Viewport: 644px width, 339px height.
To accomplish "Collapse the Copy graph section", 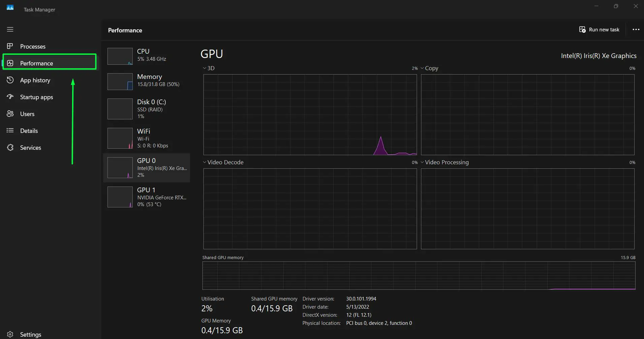I will [423, 68].
